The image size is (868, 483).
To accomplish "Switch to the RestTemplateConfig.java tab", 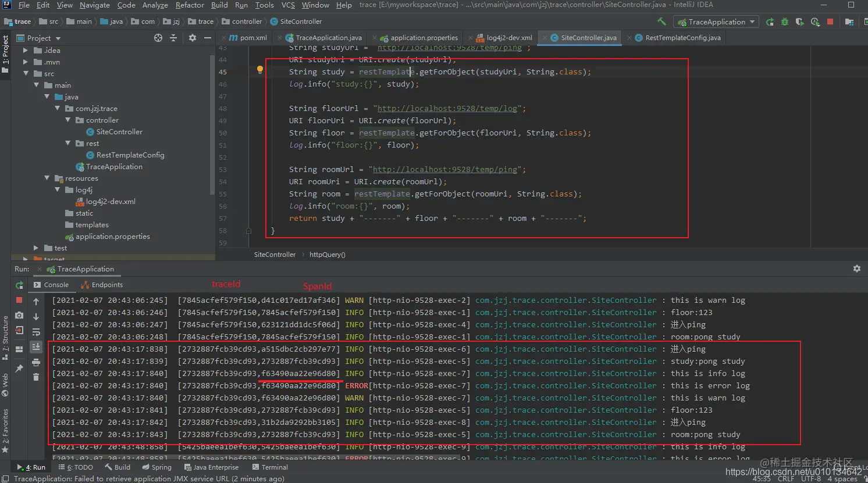I will point(678,38).
